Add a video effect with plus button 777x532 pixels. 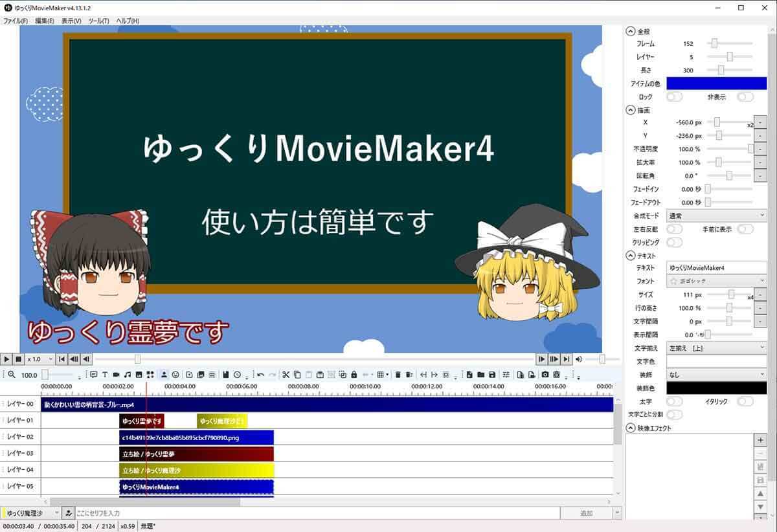[x=761, y=440]
